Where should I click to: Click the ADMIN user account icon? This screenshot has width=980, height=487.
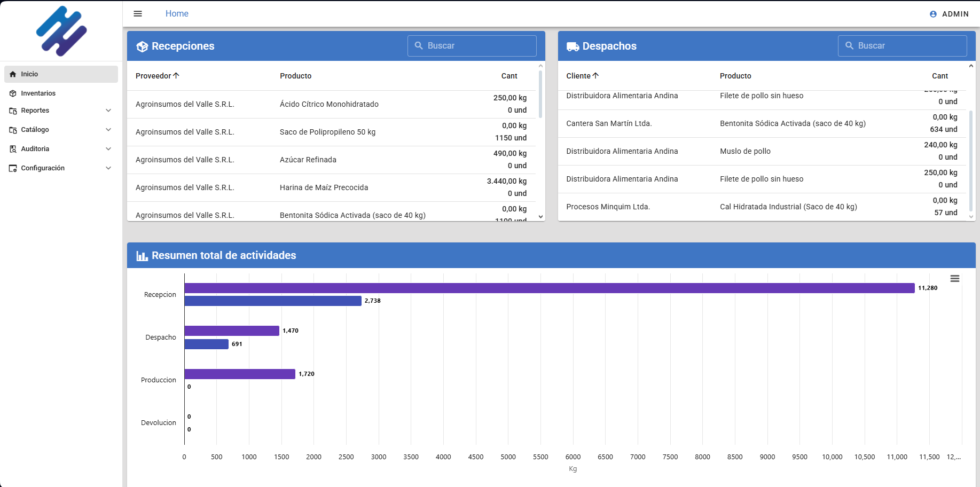[933, 14]
